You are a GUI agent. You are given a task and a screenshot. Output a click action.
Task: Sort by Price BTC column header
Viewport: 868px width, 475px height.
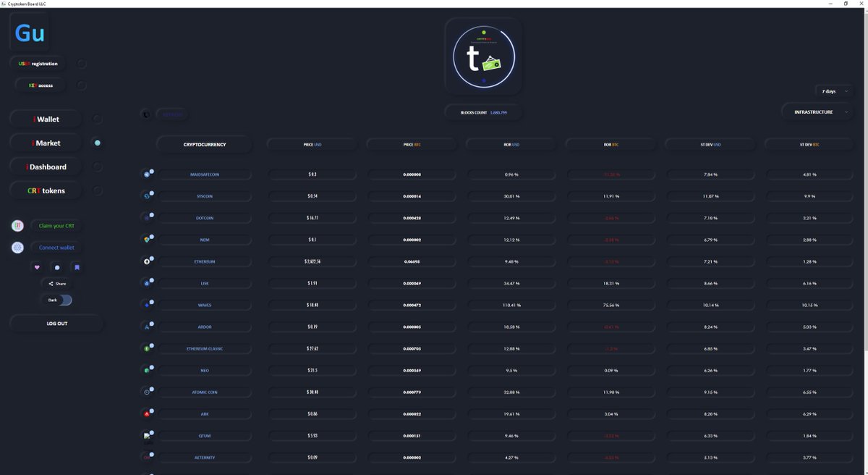(x=412, y=145)
